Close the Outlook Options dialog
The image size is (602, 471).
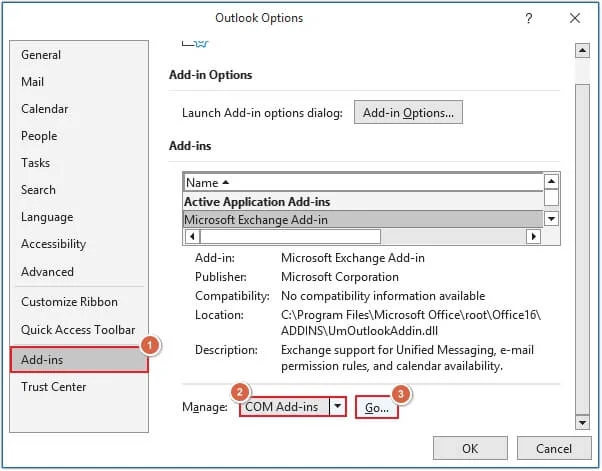point(575,18)
